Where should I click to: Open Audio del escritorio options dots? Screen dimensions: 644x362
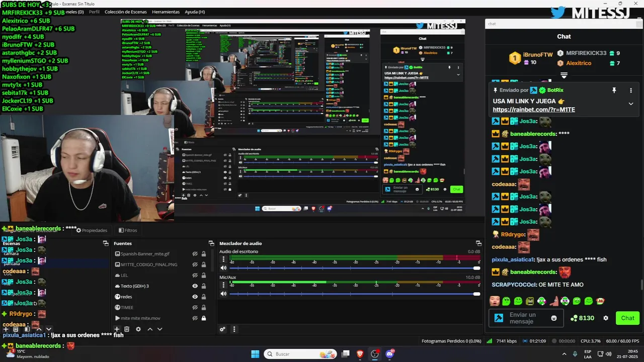(224, 259)
